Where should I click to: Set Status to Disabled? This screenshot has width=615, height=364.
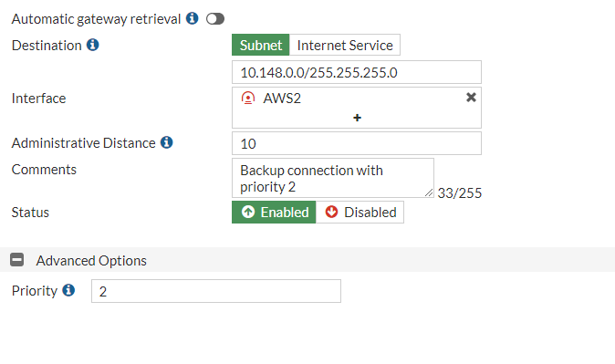[360, 213]
